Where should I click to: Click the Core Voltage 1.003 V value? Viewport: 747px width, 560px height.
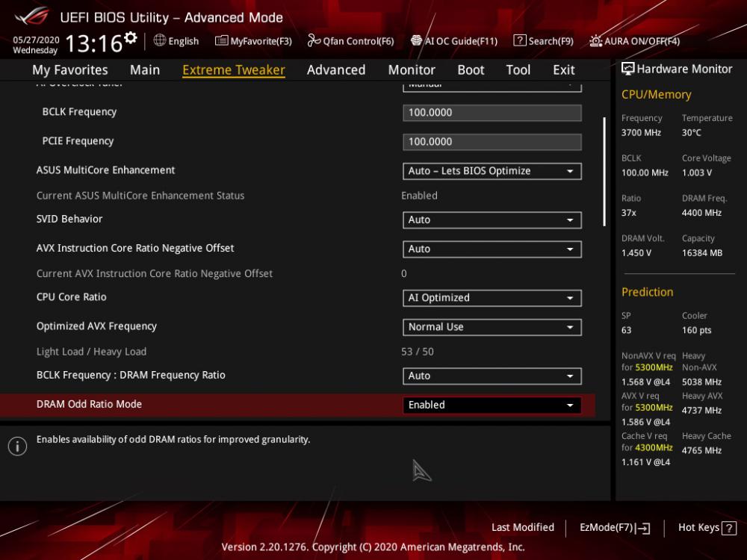[697, 172]
